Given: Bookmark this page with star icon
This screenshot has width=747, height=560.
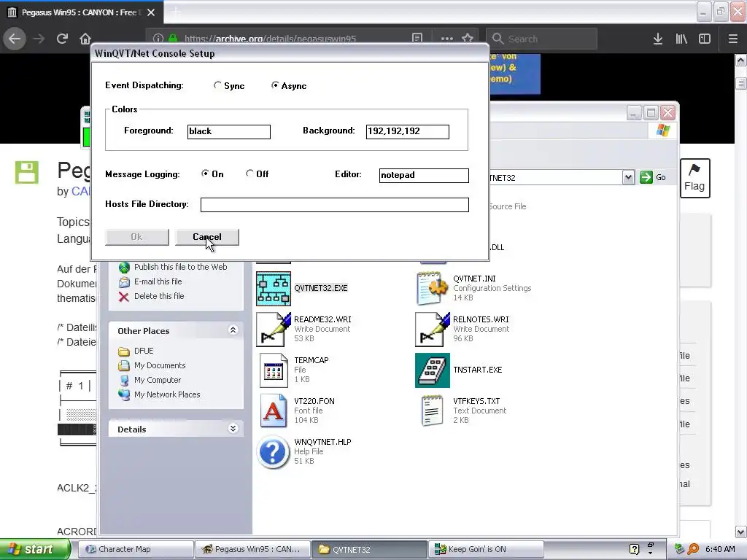Looking at the screenshot, I should pos(468,38).
